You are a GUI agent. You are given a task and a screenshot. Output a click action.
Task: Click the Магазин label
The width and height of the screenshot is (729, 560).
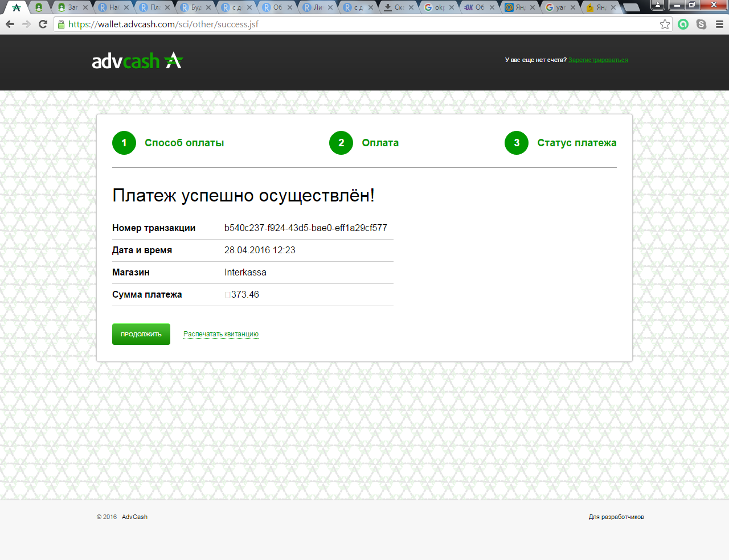click(131, 272)
